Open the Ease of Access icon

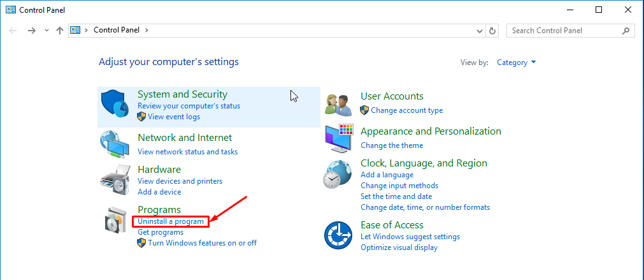point(338,235)
